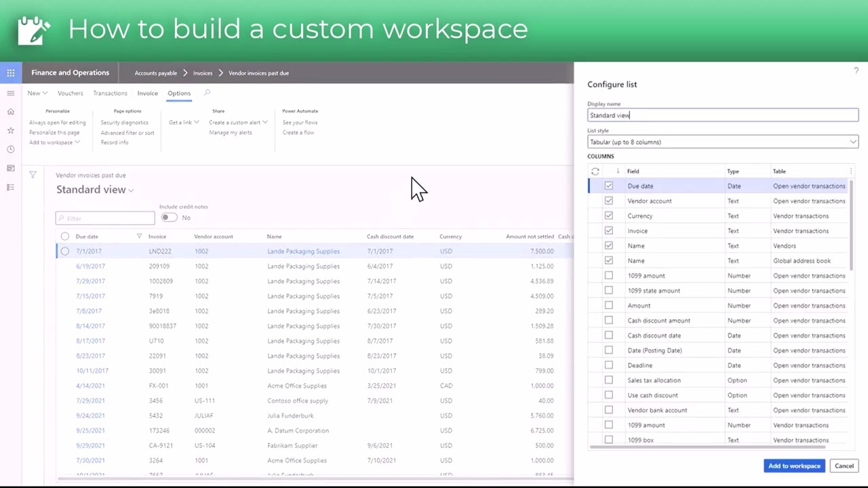Click Fabrikam Supplier name cell
This screenshot has height=488, width=868.
tap(292, 445)
